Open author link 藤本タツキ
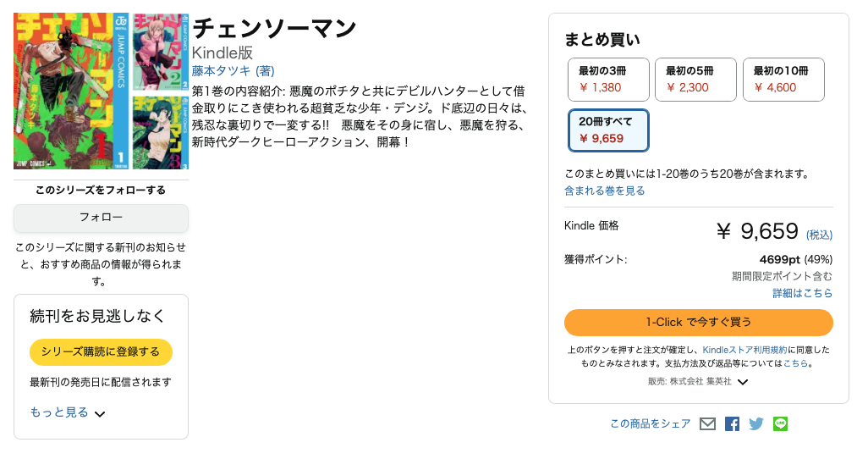This screenshot has height=459, width=868. click(222, 71)
